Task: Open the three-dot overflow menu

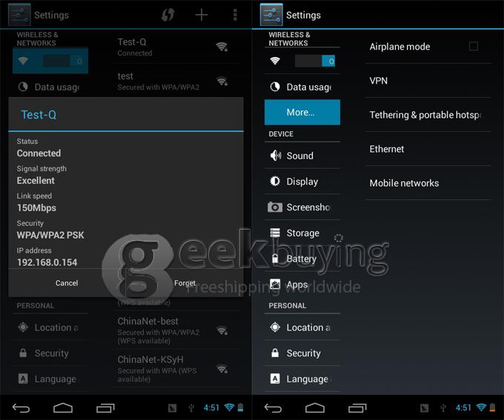Action: 235,15
